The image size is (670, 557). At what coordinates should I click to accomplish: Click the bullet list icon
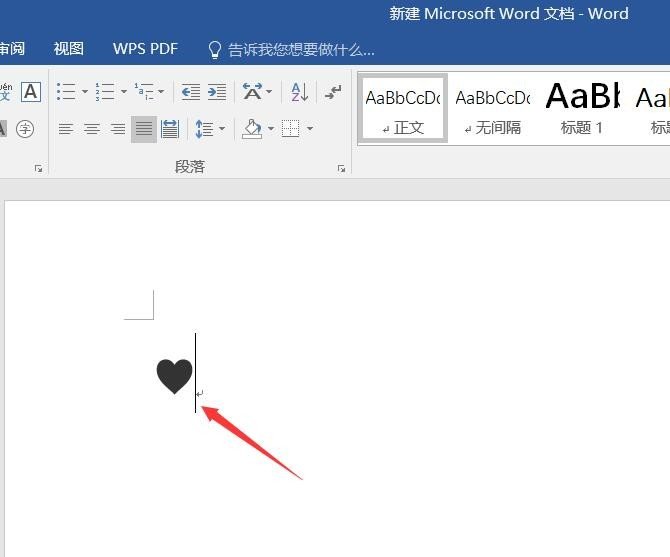[66, 91]
